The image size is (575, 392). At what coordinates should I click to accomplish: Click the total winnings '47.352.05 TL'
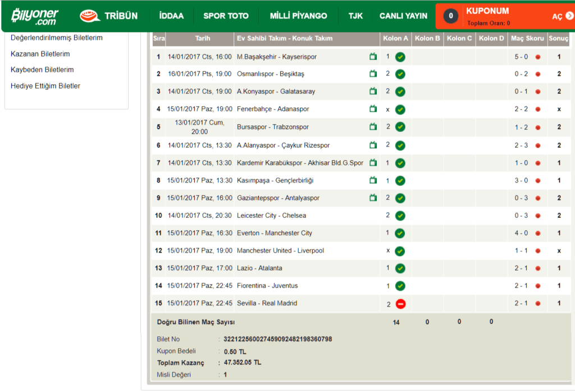pyautogui.click(x=243, y=363)
